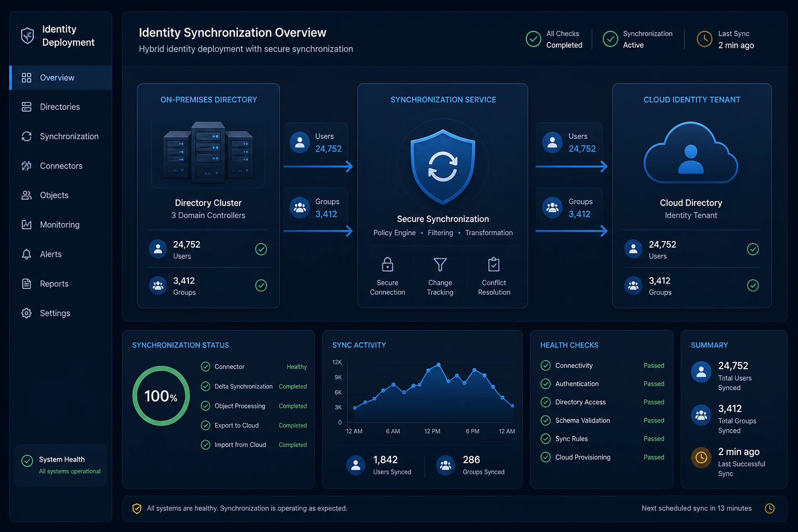
Task: Click the directory cluster server image
Action: (x=208, y=152)
